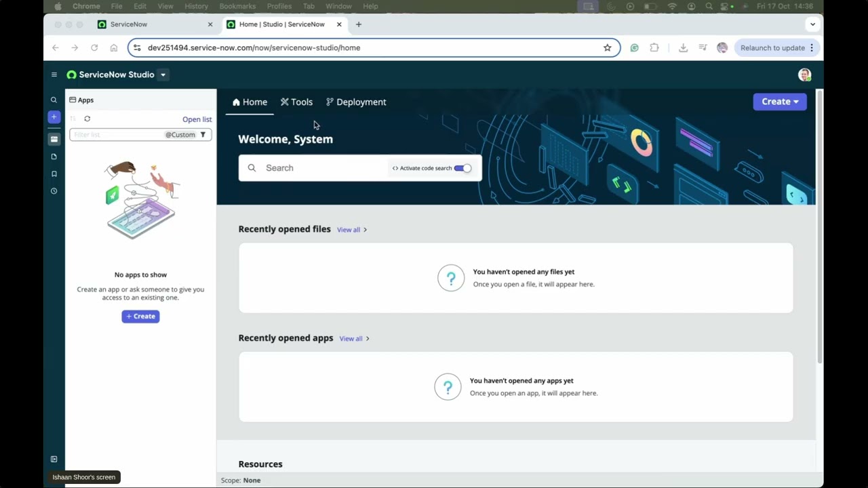The width and height of the screenshot is (868, 488).
Task: Click the sort tree icon in Apps panel
Action: pyautogui.click(x=73, y=119)
